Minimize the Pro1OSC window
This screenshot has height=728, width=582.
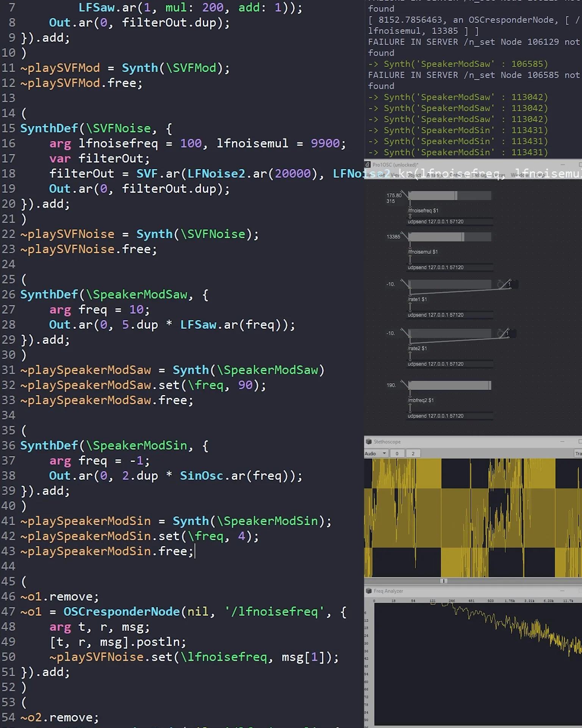click(562, 165)
